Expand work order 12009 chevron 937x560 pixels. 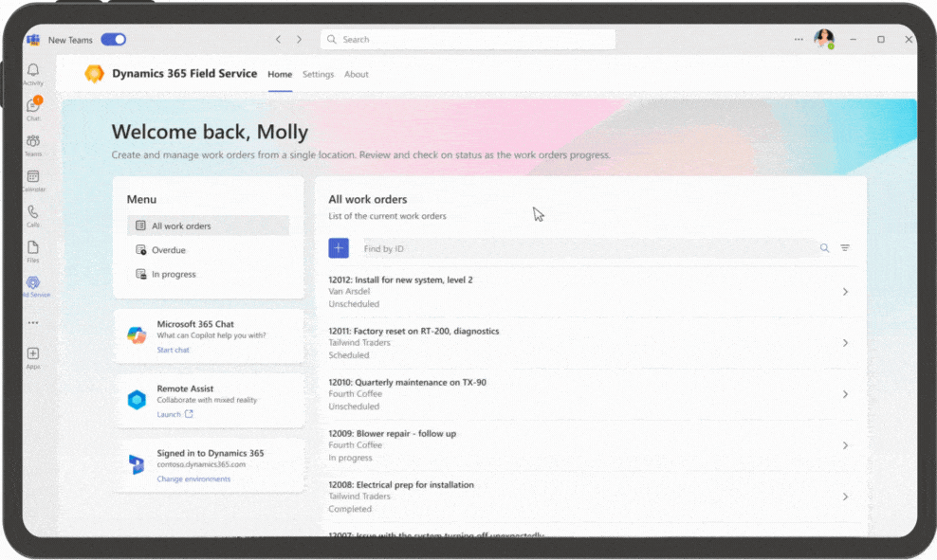point(845,445)
